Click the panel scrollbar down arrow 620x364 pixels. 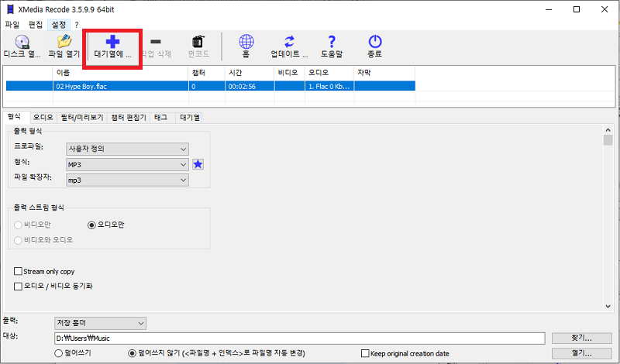coord(608,306)
